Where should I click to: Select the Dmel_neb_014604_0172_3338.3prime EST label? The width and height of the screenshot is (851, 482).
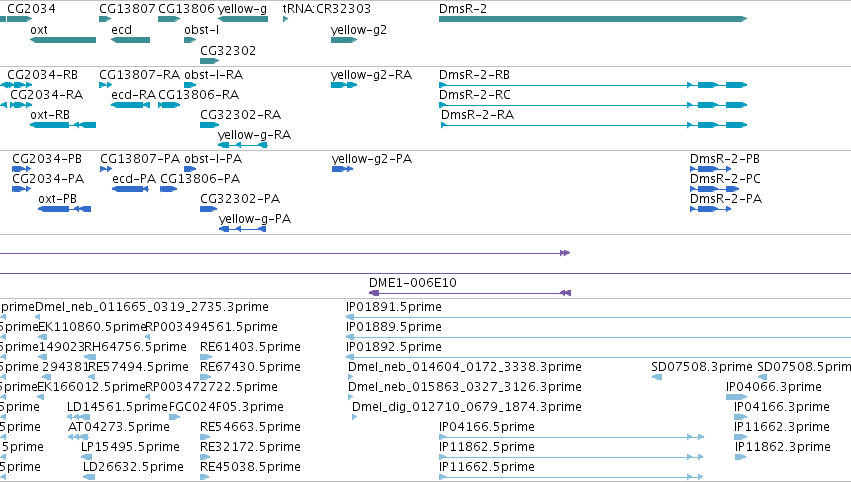[x=465, y=367]
